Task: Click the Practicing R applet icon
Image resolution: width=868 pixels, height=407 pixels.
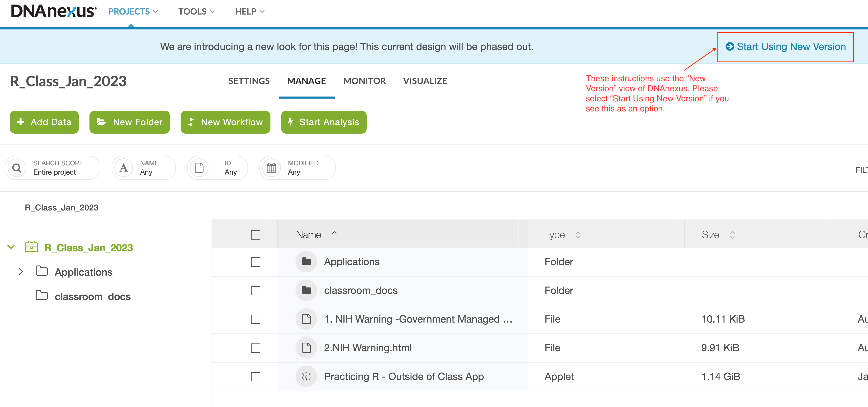Action: 306,376
